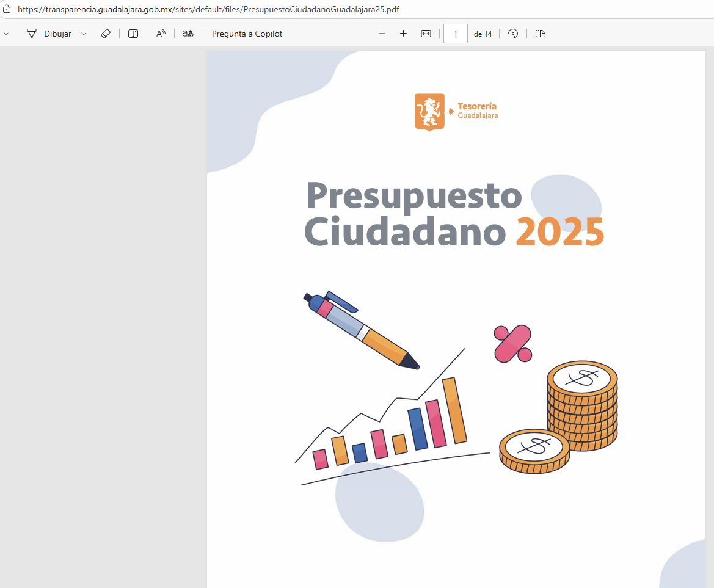The width and height of the screenshot is (714, 588).
Task: Click the page number input field
Action: click(456, 34)
